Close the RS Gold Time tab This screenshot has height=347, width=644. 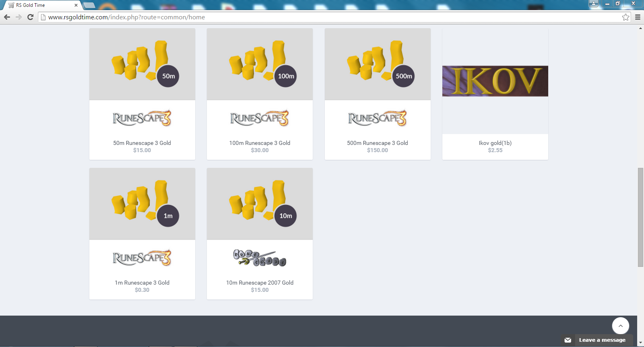coord(76,5)
